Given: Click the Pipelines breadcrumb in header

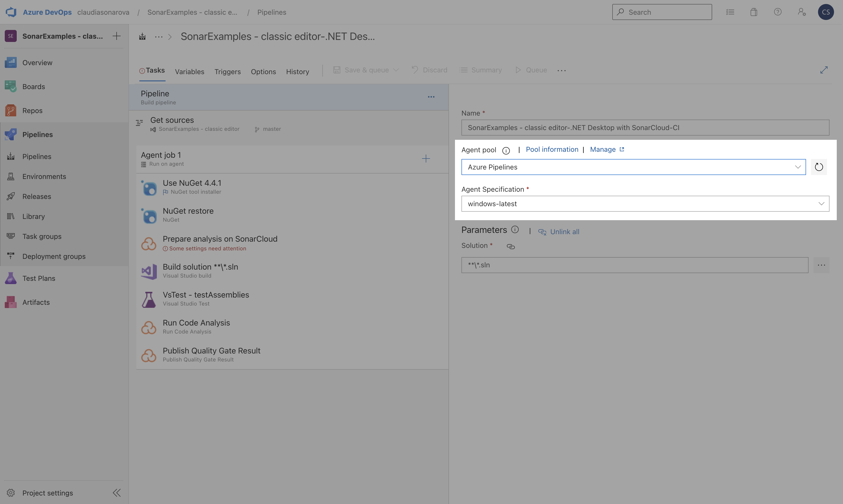Looking at the screenshot, I should click(x=272, y=12).
